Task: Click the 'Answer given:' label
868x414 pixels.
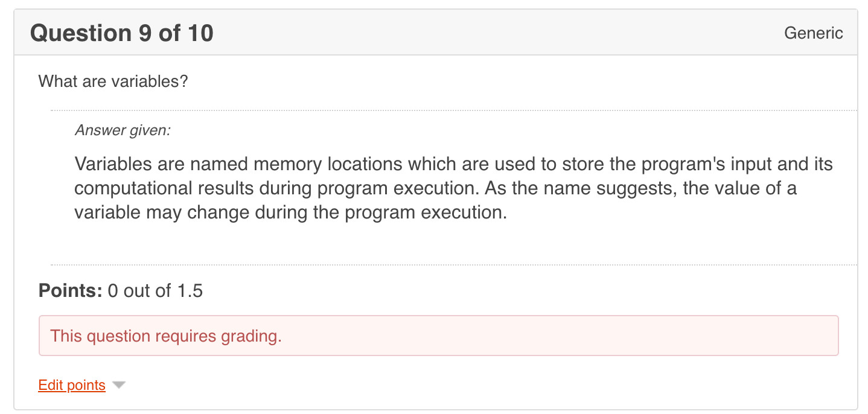Action: coord(123,130)
